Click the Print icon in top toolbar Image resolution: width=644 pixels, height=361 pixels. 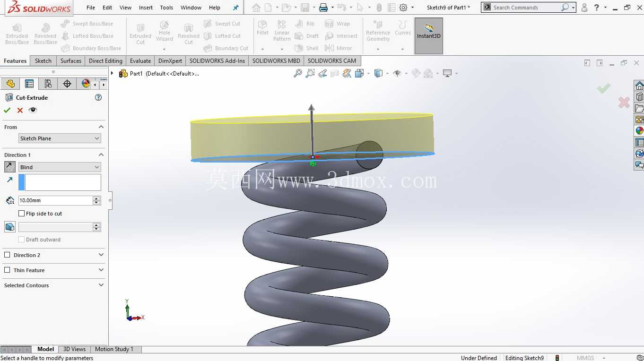pyautogui.click(x=323, y=8)
